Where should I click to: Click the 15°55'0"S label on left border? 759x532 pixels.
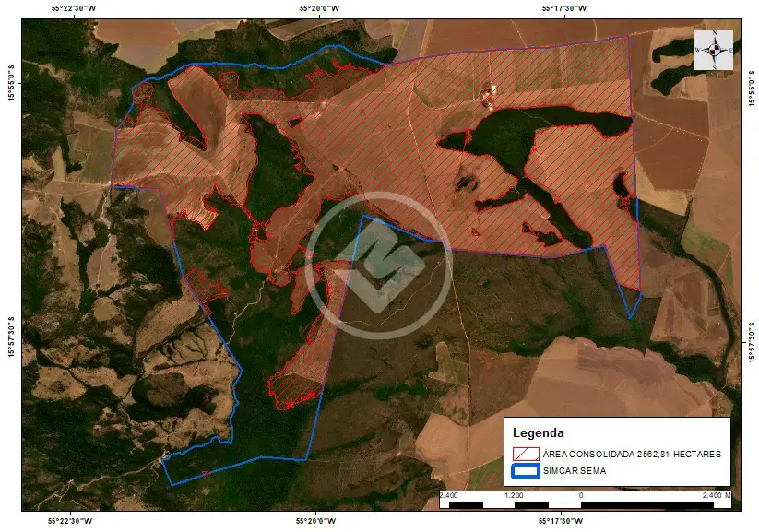[11, 83]
